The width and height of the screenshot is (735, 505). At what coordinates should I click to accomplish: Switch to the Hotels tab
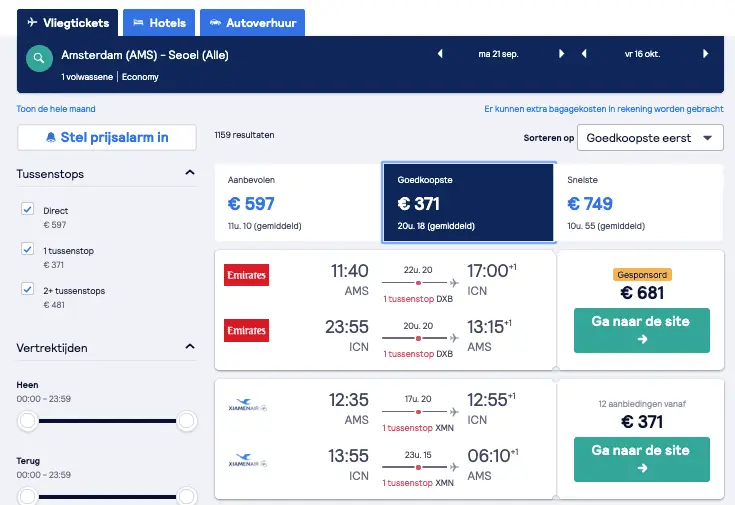[x=159, y=23]
